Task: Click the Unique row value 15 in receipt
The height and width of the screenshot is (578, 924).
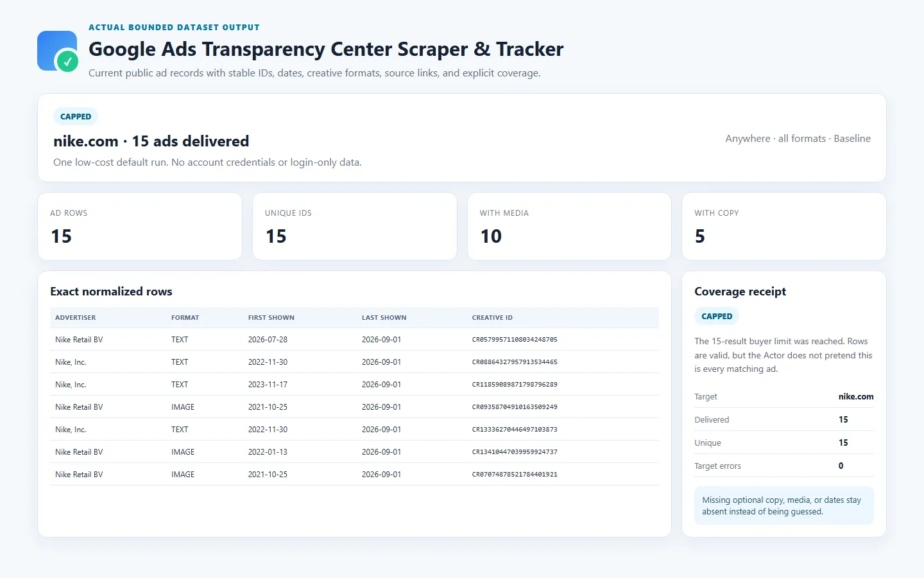Action: 843,443
